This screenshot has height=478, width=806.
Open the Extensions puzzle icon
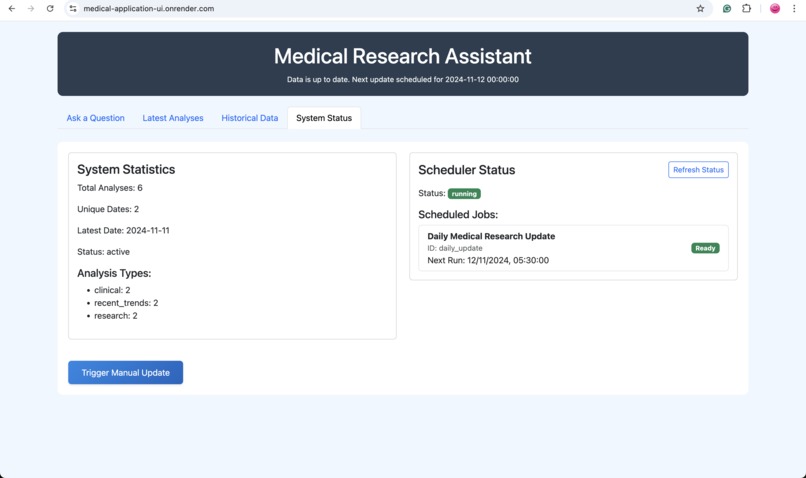coord(746,9)
